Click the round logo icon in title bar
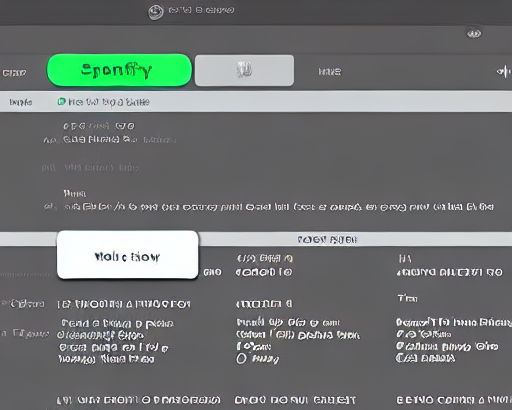Screen dimensions: 512x410 coord(156,12)
